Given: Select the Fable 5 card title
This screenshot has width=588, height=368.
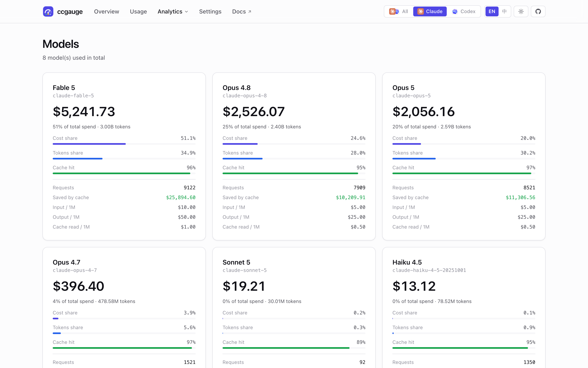Looking at the screenshot, I should coord(64,88).
